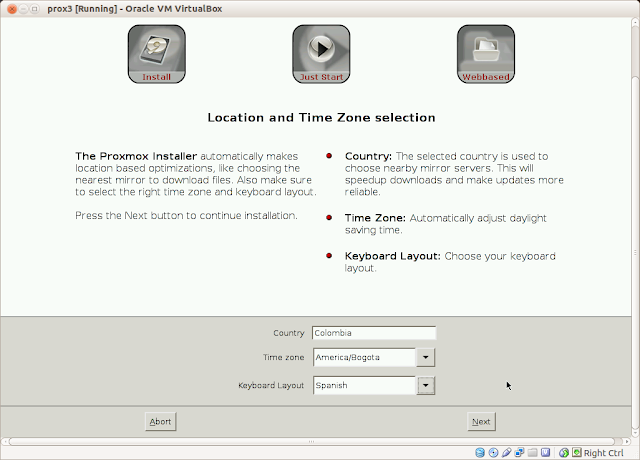The width and height of the screenshot is (640, 460).
Task: Click the mouse integration globe icon
Action: [564, 453]
